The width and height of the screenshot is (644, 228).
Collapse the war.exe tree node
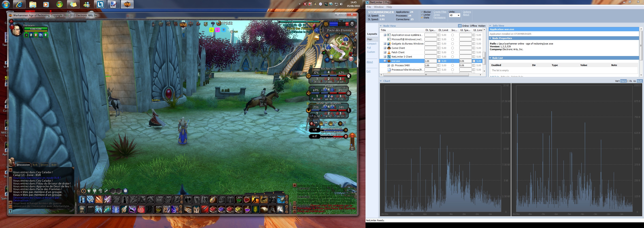pyautogui.click(x=385, y=61)
